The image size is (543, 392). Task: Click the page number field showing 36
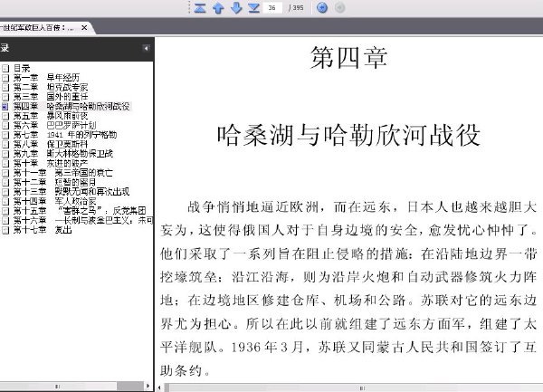[x=272, y=7]
